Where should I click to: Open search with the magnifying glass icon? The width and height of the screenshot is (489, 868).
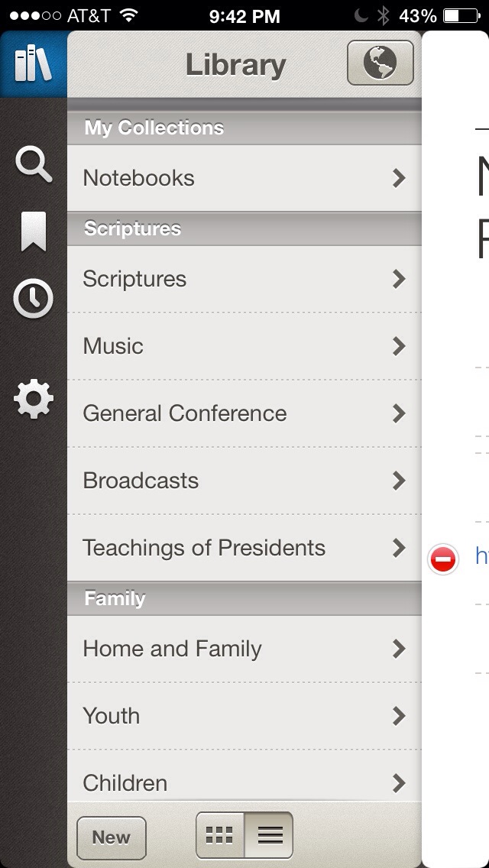click(34, 165)
